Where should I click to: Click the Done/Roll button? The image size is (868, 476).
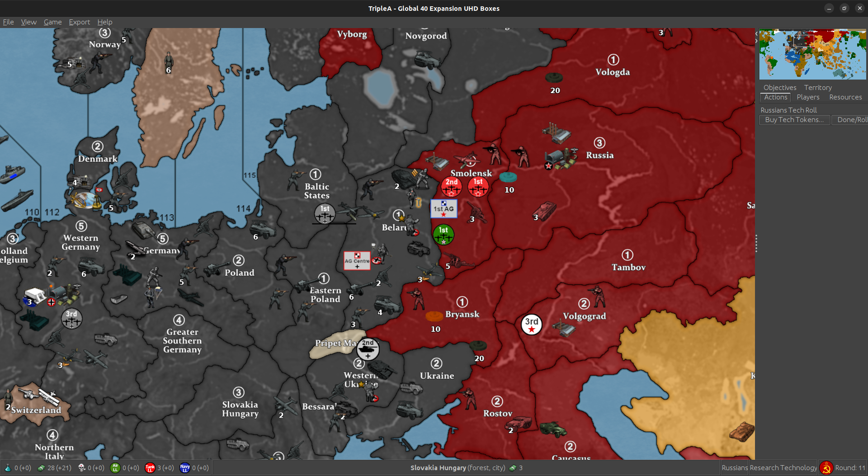(851, 120)
